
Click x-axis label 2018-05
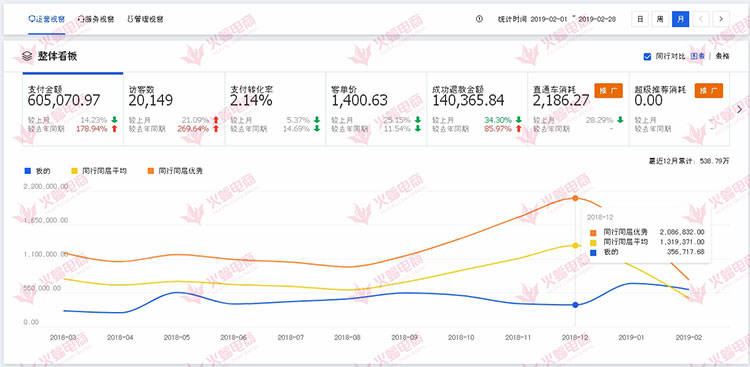click(177, 337)
